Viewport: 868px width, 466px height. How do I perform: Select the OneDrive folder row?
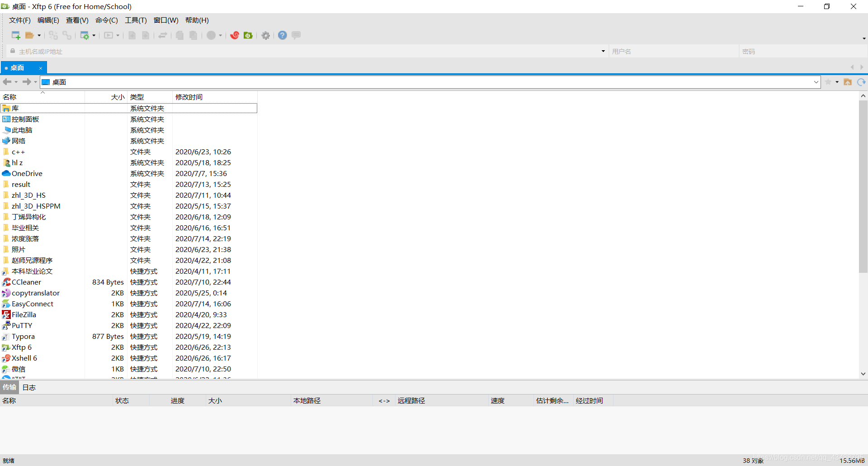pos(129,174)
